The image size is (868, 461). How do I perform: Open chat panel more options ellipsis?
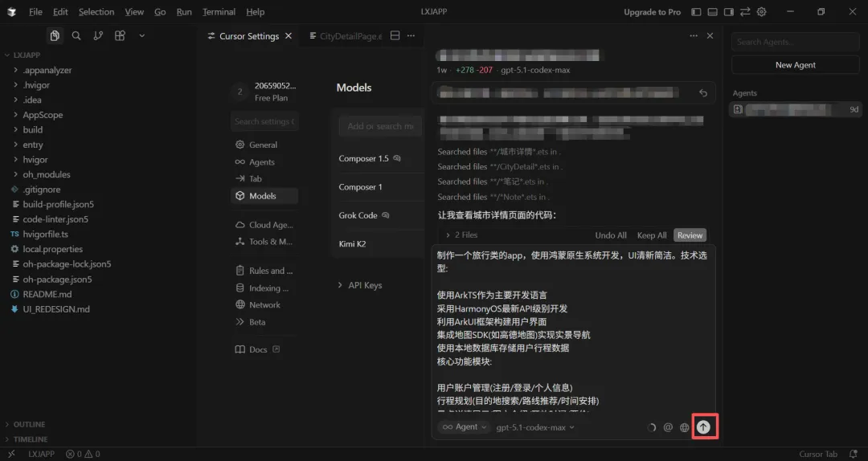tap(694, 35)
